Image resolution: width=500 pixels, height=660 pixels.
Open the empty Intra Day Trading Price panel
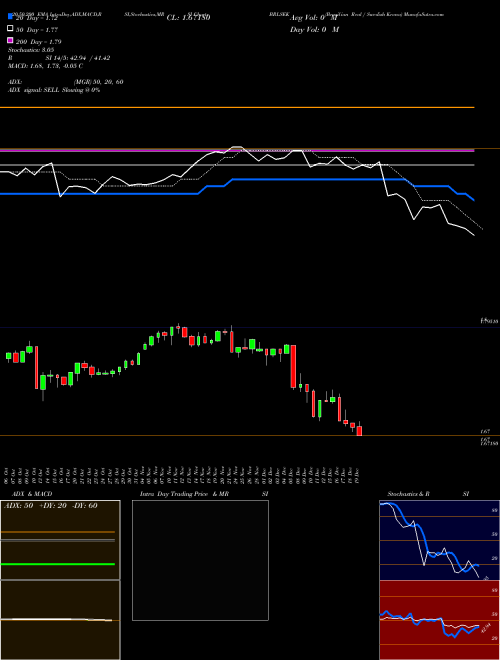[200, 560]
